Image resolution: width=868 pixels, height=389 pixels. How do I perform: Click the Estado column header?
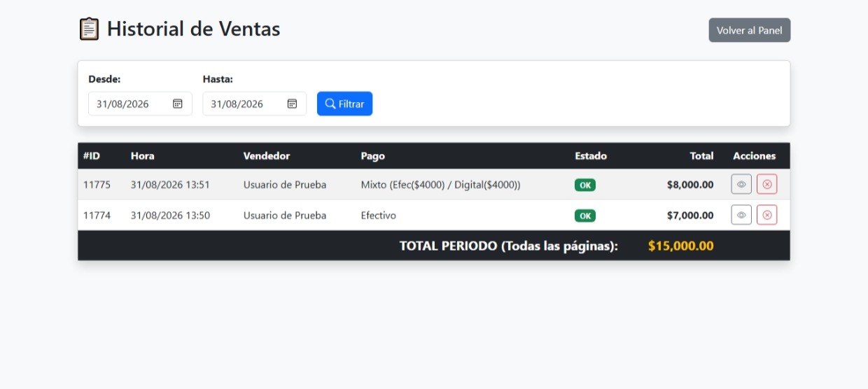(x=591, y=156)
